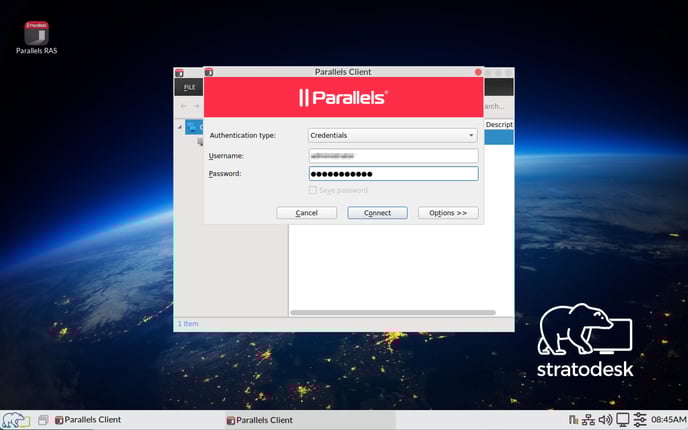This screenshot has height=430, width=688.
Task: Open the FILE menu in background window
Action: coord(190,87)
